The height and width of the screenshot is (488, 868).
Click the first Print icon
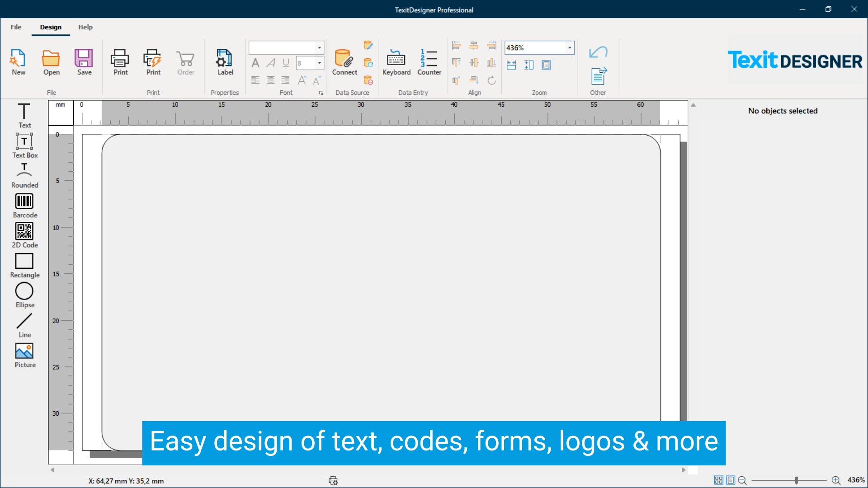tap(120, 62)
